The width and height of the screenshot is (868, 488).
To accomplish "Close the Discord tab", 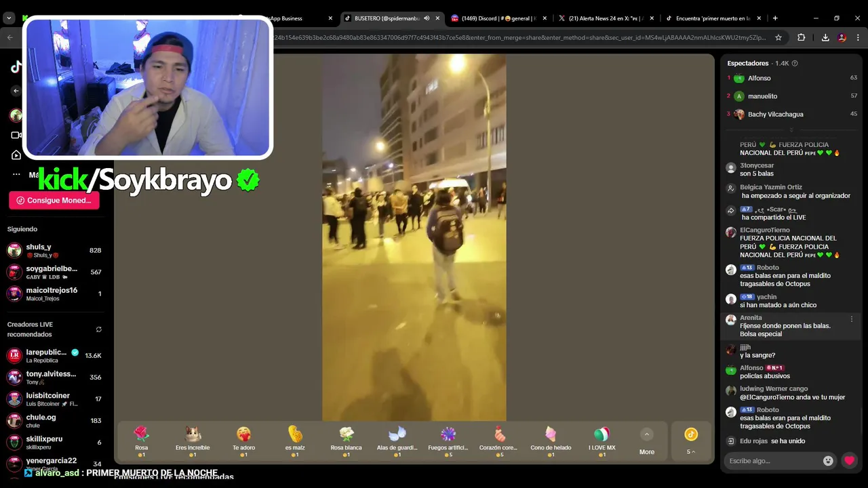I will pos(545,18).
